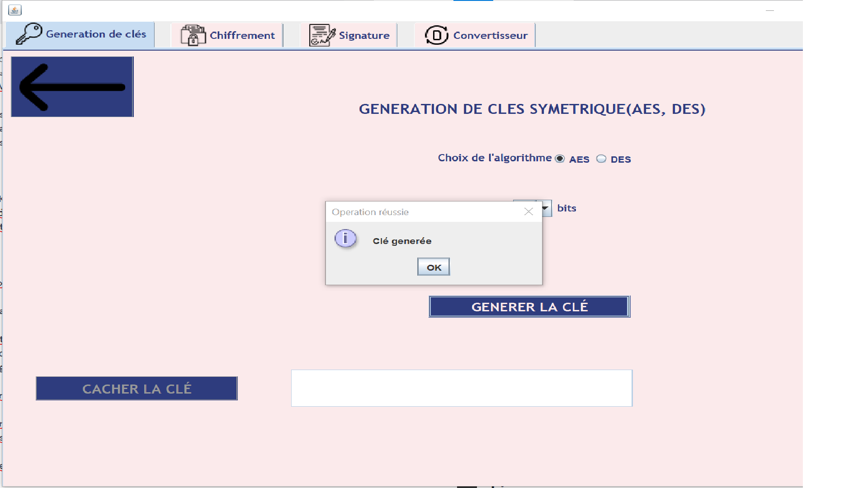Screen dimensions: 868x488
Task: Confirm the Clé generée dialog with OK
Action: [434, 267]
